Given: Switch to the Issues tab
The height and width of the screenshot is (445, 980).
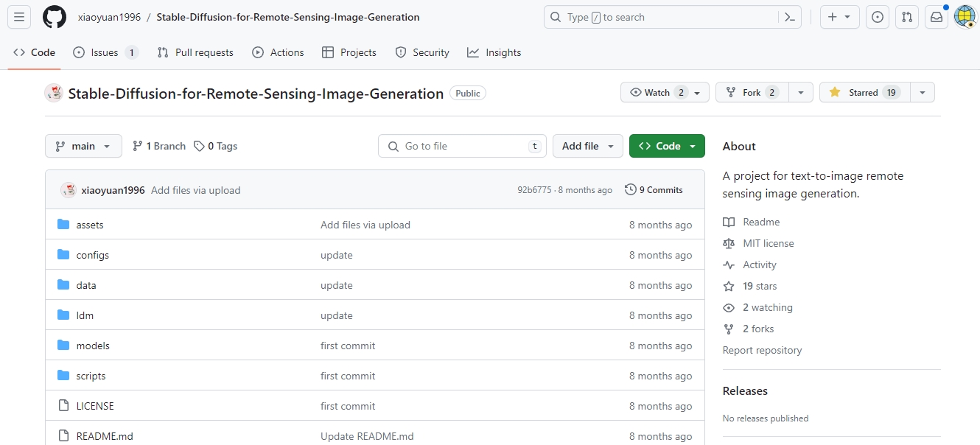Looking at the screenshot, I should tap(106, 52).
